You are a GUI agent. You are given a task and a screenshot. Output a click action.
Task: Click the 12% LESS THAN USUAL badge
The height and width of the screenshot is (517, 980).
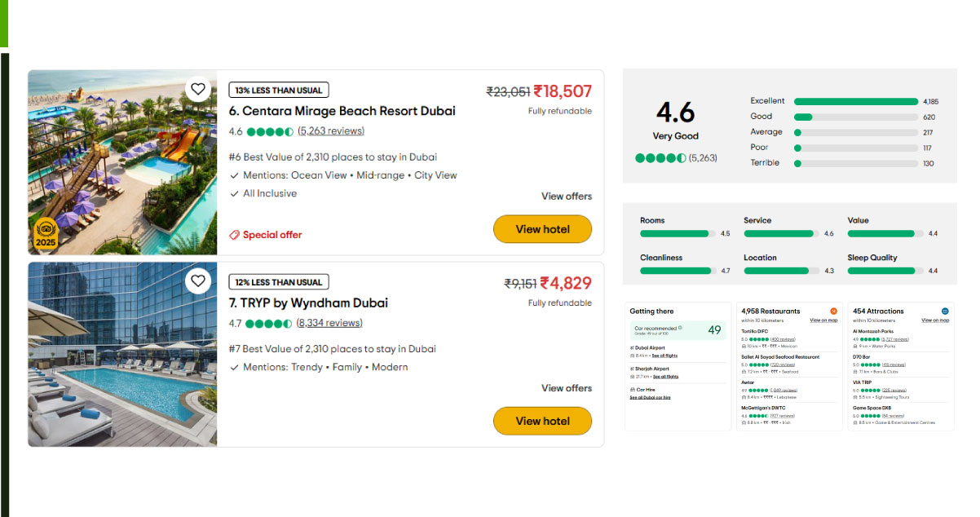(x=279, y=282)
